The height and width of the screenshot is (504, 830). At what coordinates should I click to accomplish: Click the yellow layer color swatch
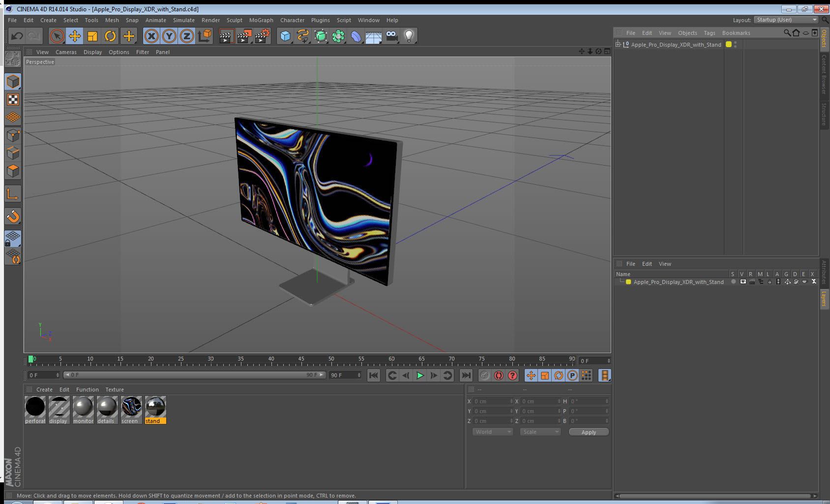(x=628, y=282)
